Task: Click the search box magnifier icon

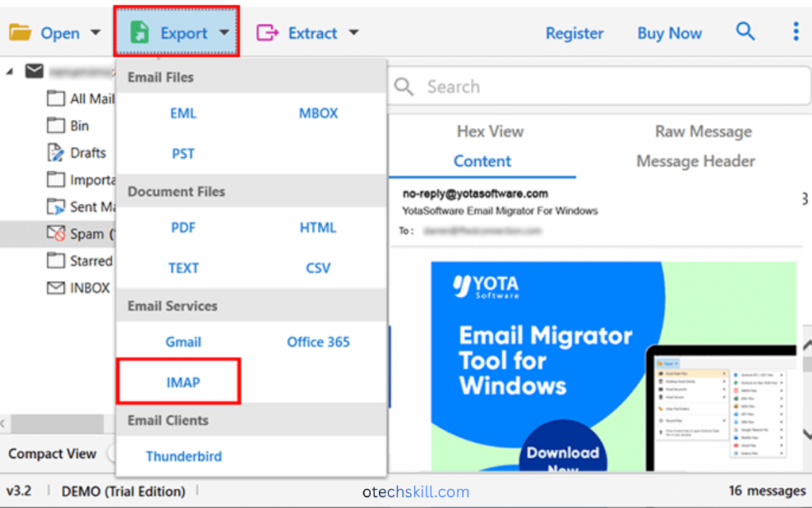Action: [x=404, y=87]
